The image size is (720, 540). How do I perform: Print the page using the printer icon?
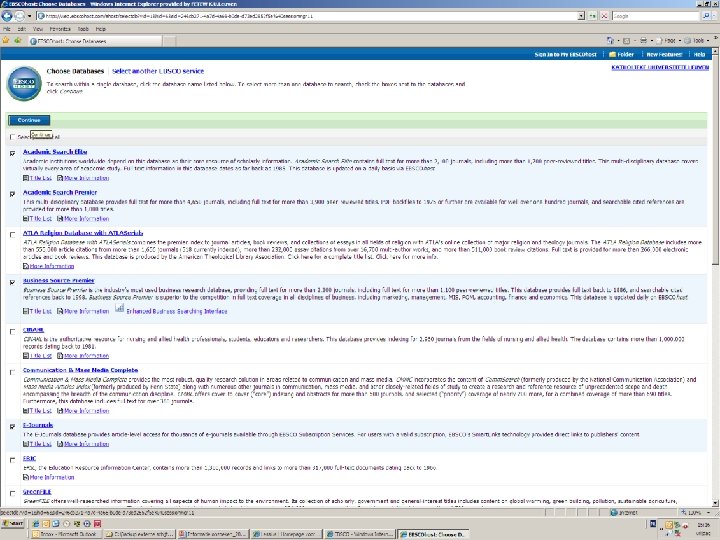click(x=643, y=40)
